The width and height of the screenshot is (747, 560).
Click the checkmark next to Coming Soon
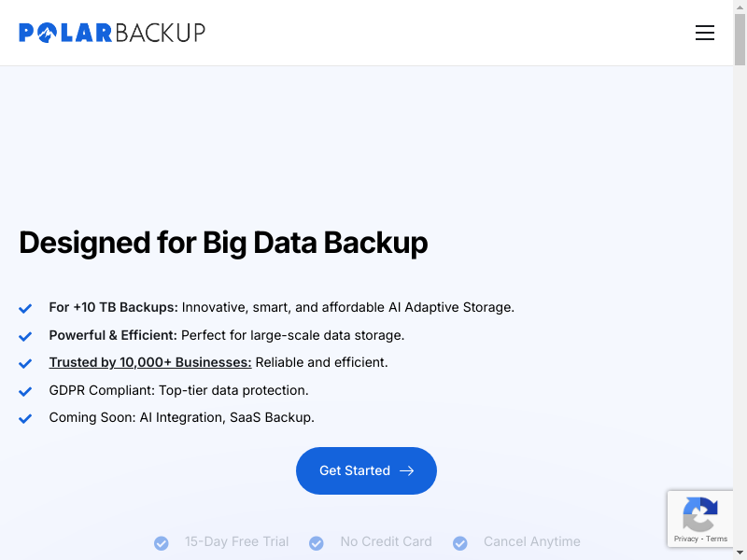tap(26, 419)
